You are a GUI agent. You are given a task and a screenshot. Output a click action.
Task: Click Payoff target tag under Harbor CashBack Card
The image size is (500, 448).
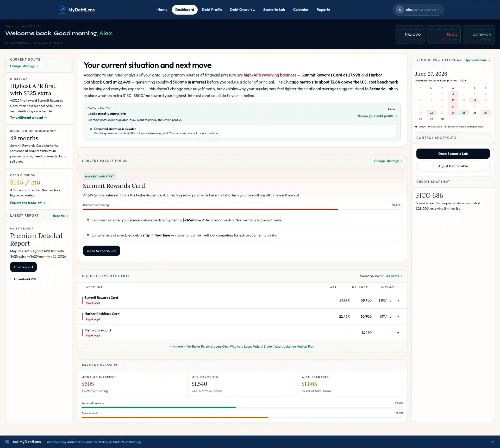click(93, 319)
